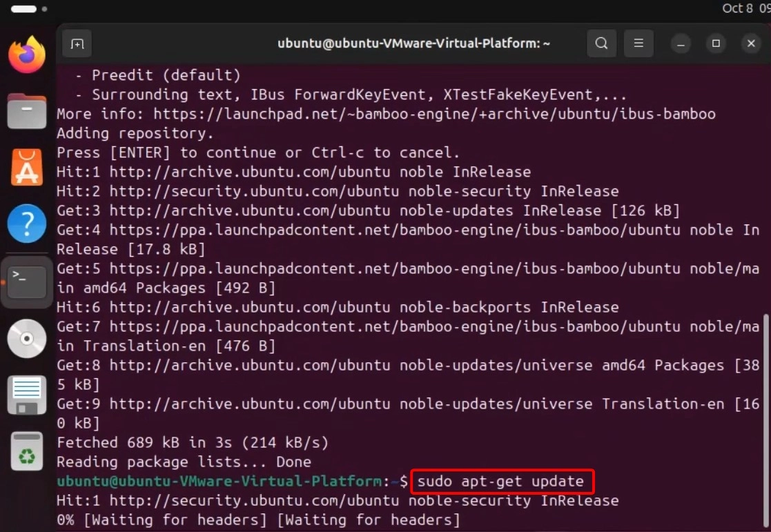
Task: Click the 'Hit:2' noble-security InRelease line
Action: click(338, 191)
